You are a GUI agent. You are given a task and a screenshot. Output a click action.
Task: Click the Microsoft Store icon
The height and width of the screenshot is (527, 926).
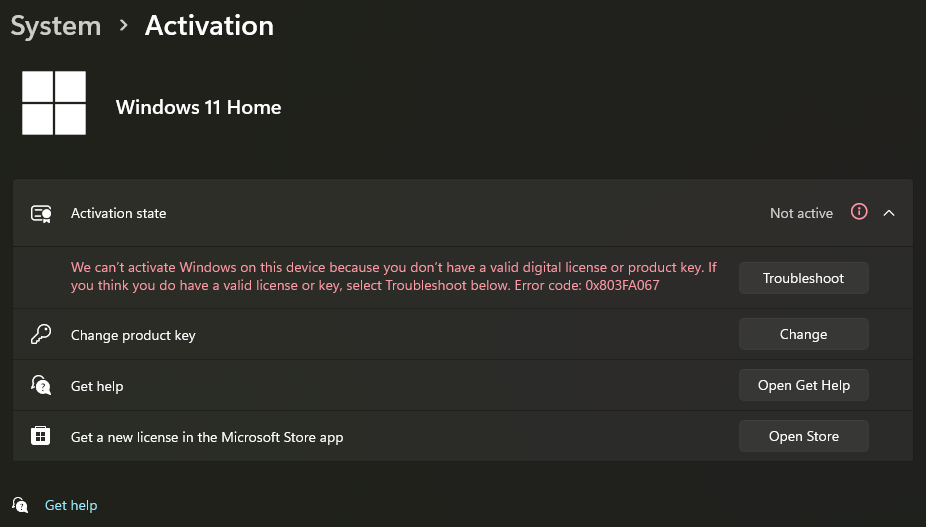pos(40,436)
